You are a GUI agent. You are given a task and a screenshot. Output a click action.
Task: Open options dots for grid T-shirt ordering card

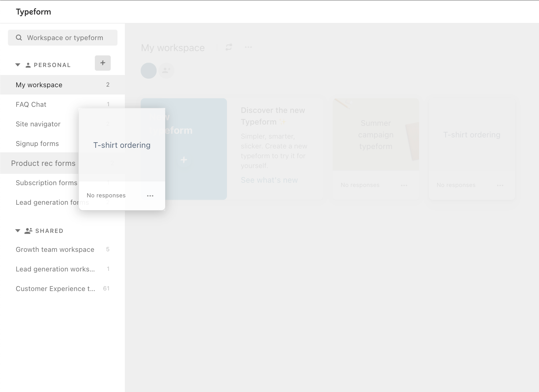pyautogui.click(x=500, y=185)
